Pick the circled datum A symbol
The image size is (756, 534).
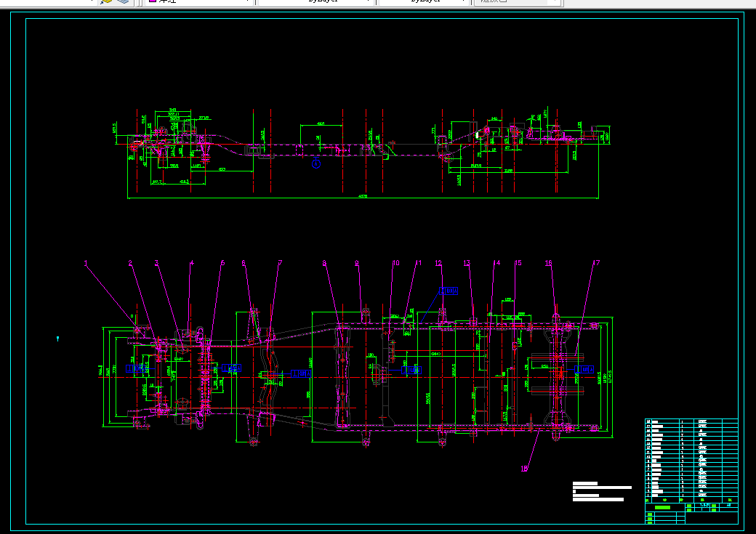click(316, 164)
